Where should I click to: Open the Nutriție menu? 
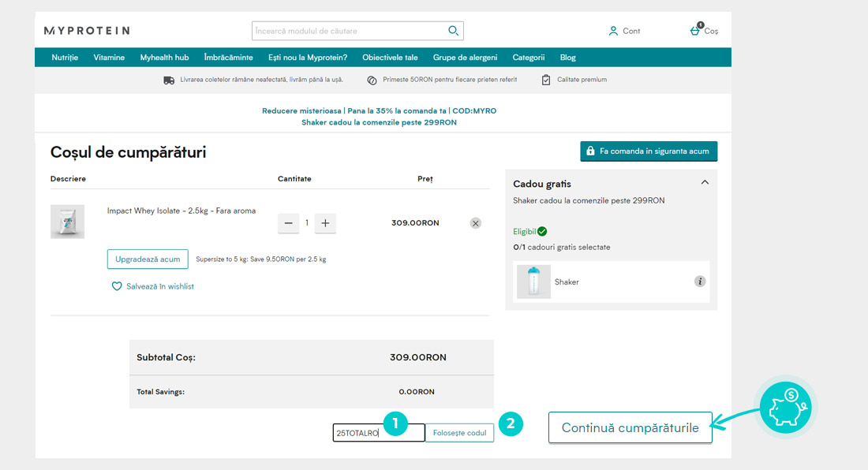(x=65, y=58)
